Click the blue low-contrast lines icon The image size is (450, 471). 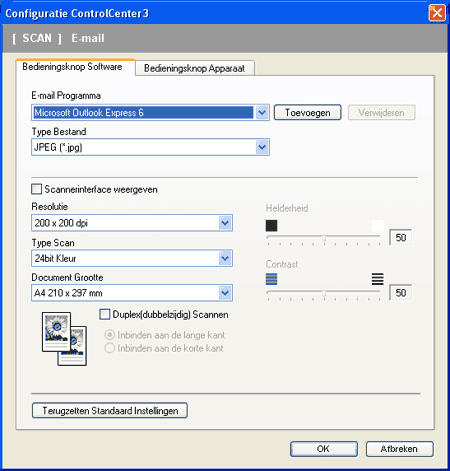271,279
